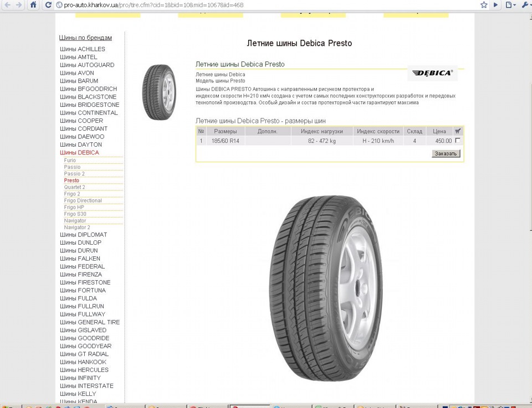Open the wrench settings menu
Image resolution: width=532 pixels, height=408 pixels.
(x=525, y=5)
